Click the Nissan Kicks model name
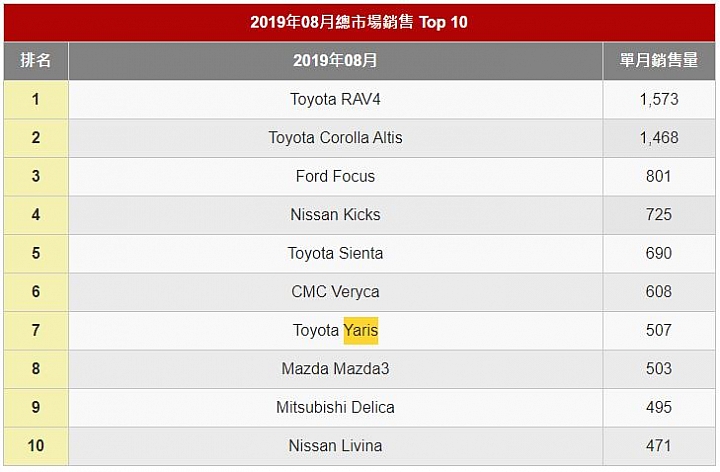 click(x=335, y=215)
